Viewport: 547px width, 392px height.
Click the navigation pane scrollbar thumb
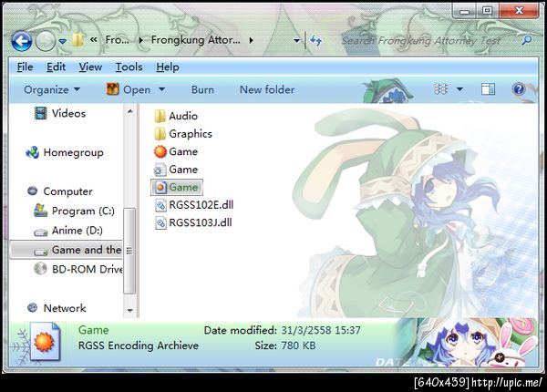pos(129,251)
